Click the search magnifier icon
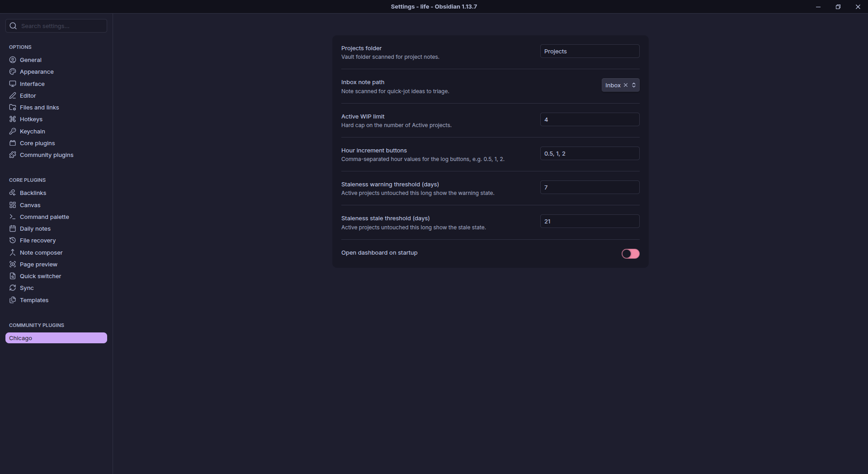The image size is (868, 474). 13,26
